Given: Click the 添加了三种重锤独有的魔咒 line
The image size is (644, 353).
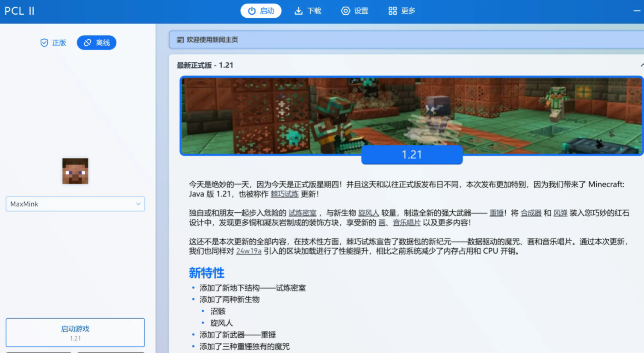Looking at the screenshot, I should 245,346.
